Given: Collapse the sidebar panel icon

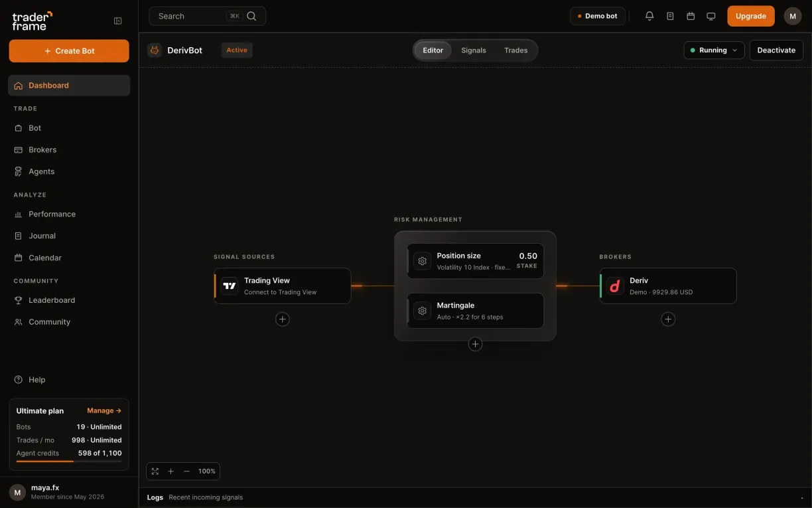Looking at the screenshot, I should [x=118, y=21].
